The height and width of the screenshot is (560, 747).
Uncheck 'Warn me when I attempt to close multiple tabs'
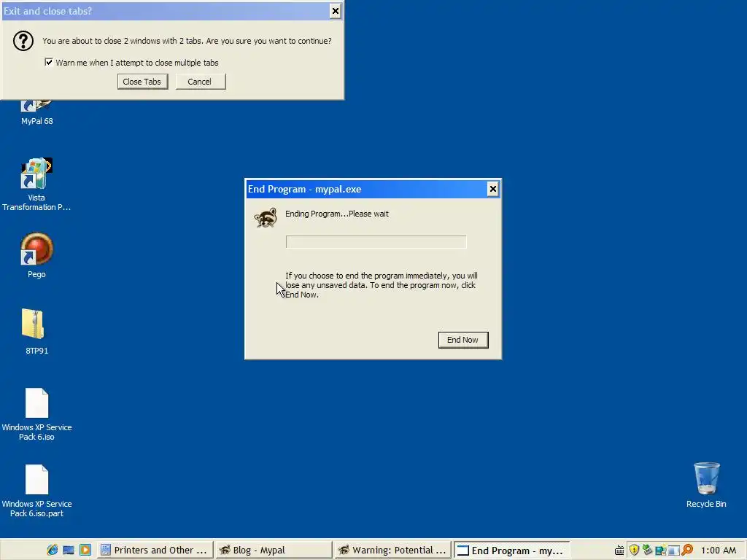coord(49,63)
